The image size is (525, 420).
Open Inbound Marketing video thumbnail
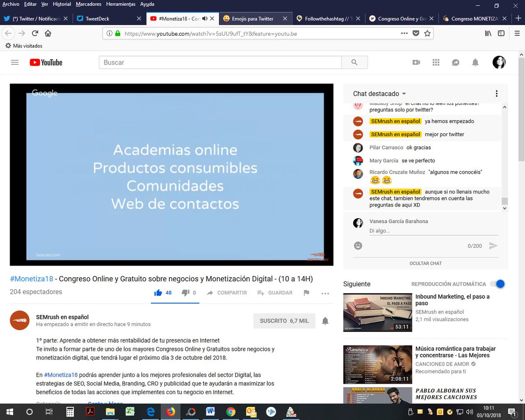pos(378,312)
